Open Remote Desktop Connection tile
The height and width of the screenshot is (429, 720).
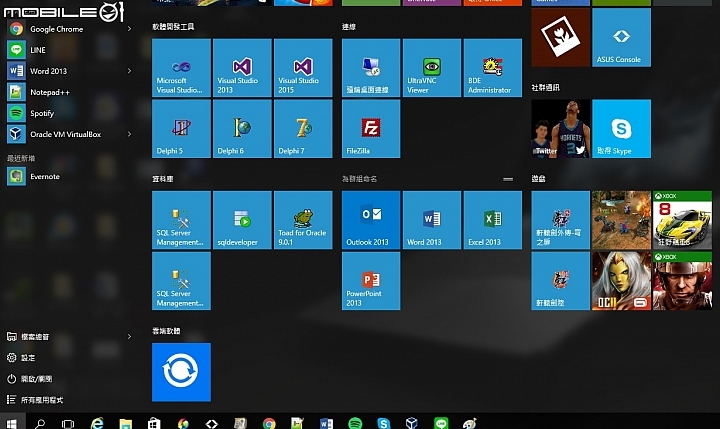pyautogui.click(x=371, y=68)
